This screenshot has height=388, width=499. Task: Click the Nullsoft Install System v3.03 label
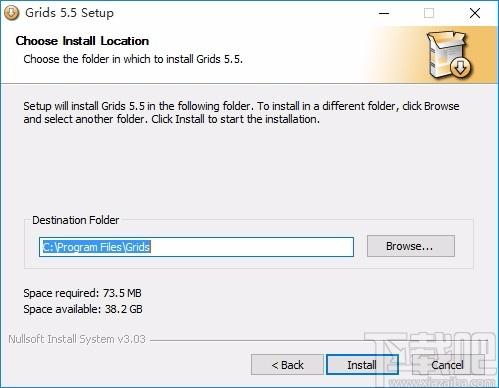77,339
